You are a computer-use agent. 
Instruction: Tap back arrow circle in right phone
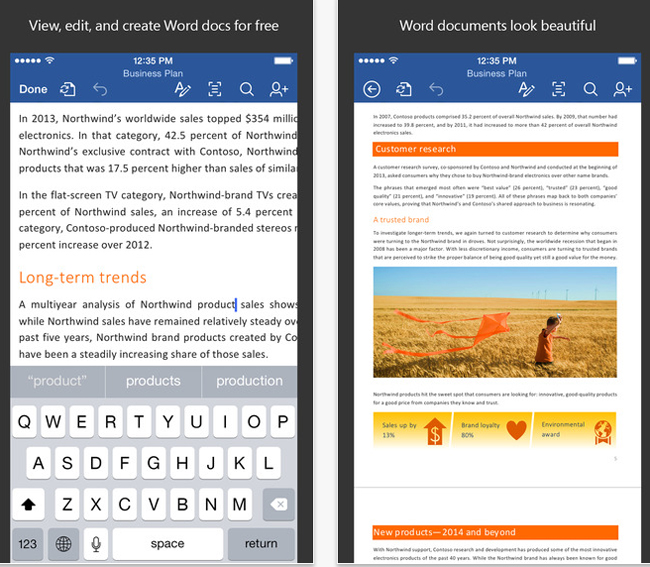click(x=372, y=89)
